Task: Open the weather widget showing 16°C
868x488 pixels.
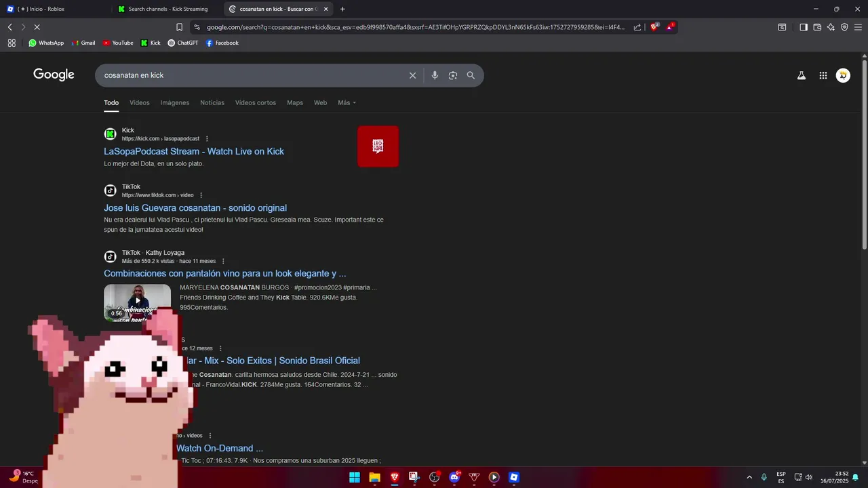Action: click(x=23, y=477)
